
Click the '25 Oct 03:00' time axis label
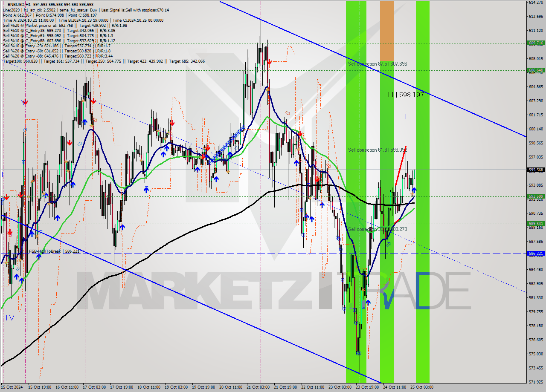tap(421, 387)
